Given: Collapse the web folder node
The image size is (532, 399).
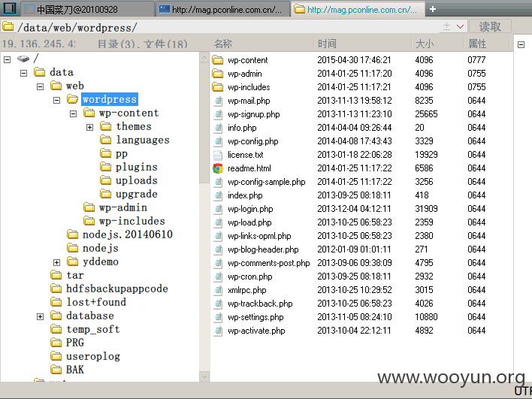Looking at the screenshot, I should click(x=40, y=87).
